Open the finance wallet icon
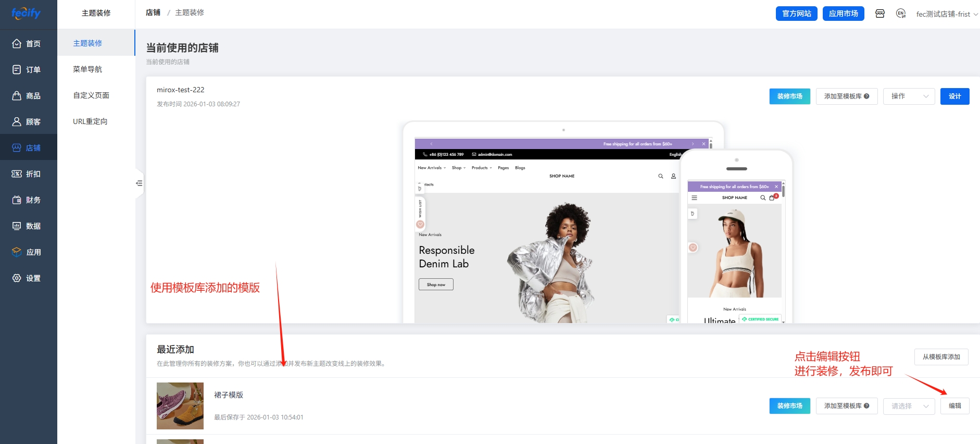This screenshot has width=980, height=444. tap(17, 200)
